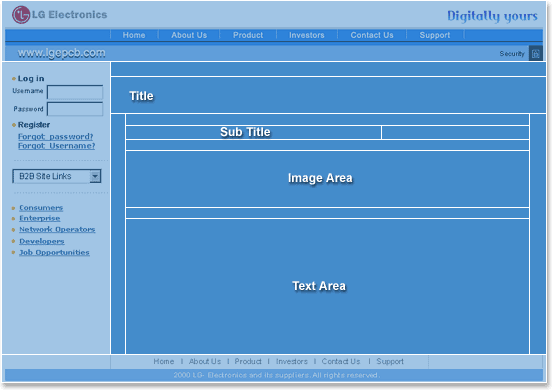Click the Home link in the footer

coord(164,361)
